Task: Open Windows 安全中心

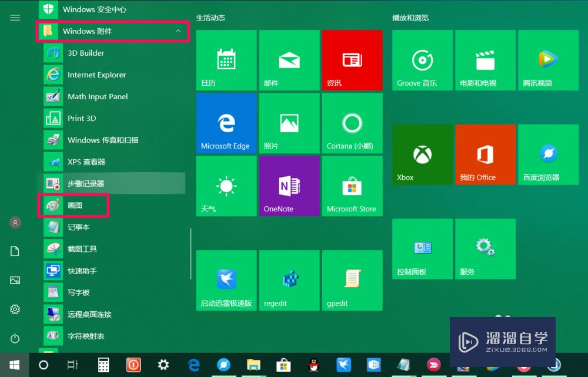Action: click(112, 9)
